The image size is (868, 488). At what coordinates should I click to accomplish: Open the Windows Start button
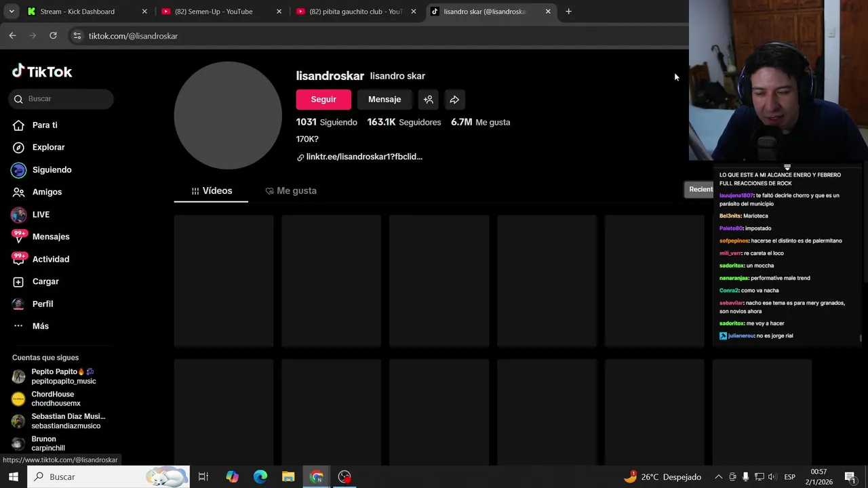coord(14,476)
